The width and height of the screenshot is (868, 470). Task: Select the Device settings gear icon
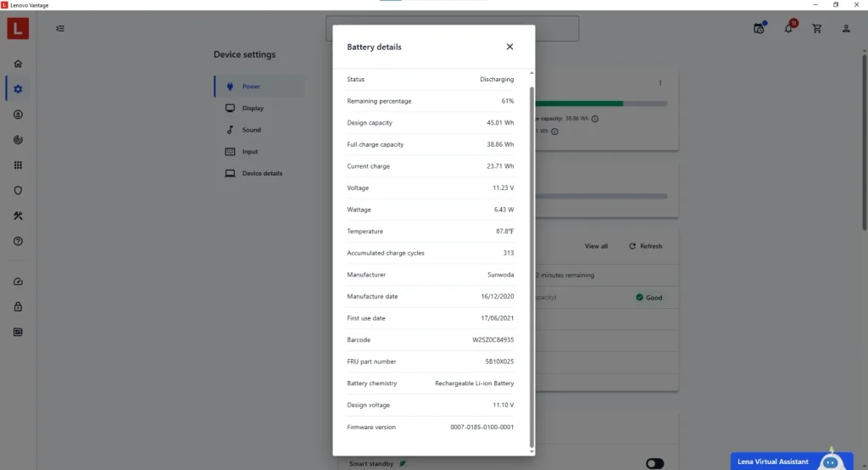(18, 89)
